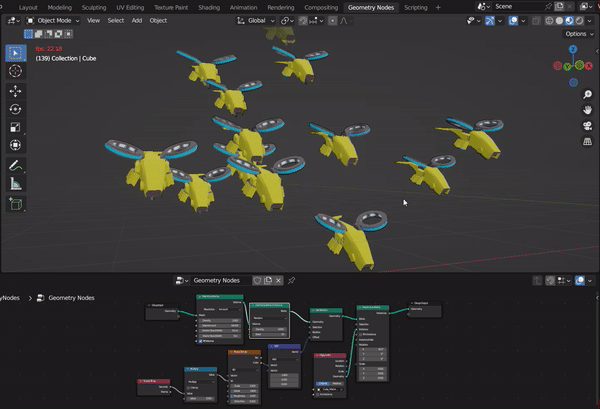Set selection mode to new selection
Viewport: 600px width, 409px height.
[28, 34]
